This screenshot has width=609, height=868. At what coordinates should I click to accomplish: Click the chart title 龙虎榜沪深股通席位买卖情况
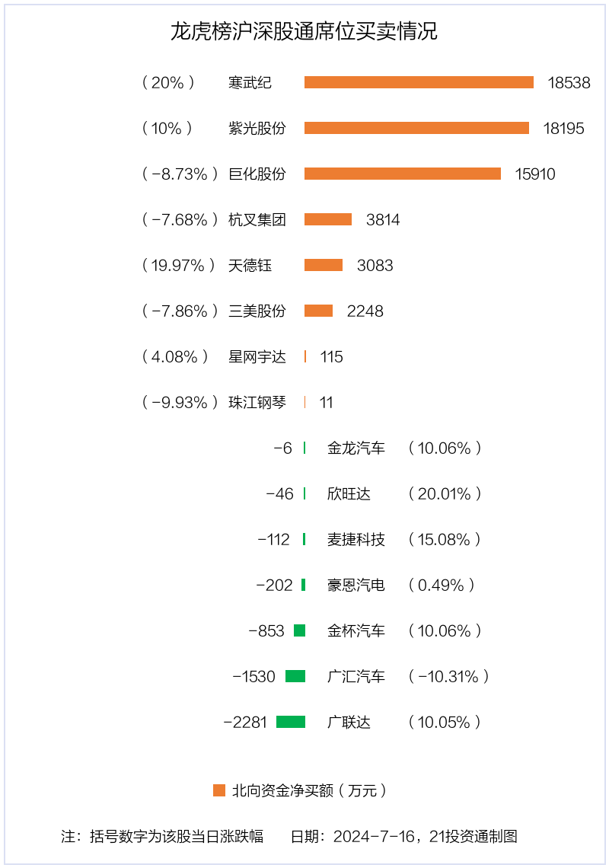pos(304,31)
